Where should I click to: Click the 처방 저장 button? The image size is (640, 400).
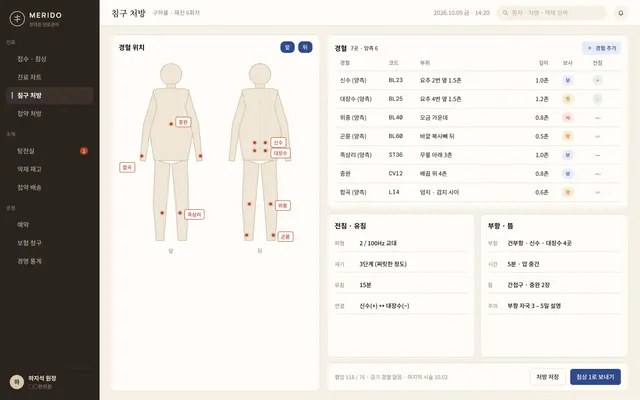coord(547,377)
